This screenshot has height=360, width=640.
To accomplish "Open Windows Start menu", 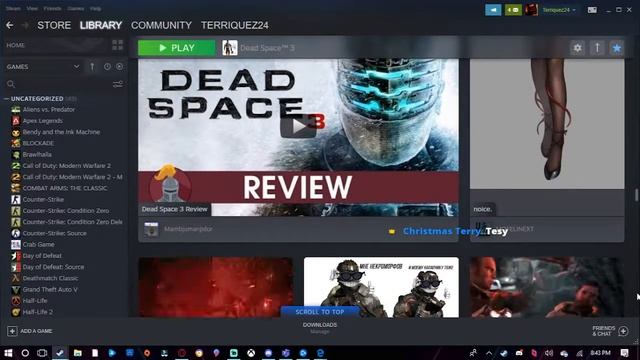I will [x=8, y=353].
